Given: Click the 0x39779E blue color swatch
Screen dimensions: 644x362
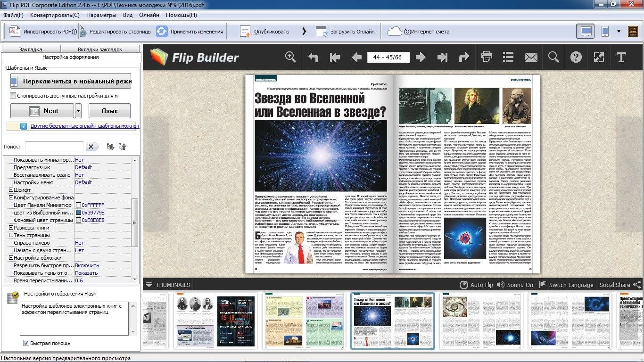Looking at the screenshot, I should [79, 213].
